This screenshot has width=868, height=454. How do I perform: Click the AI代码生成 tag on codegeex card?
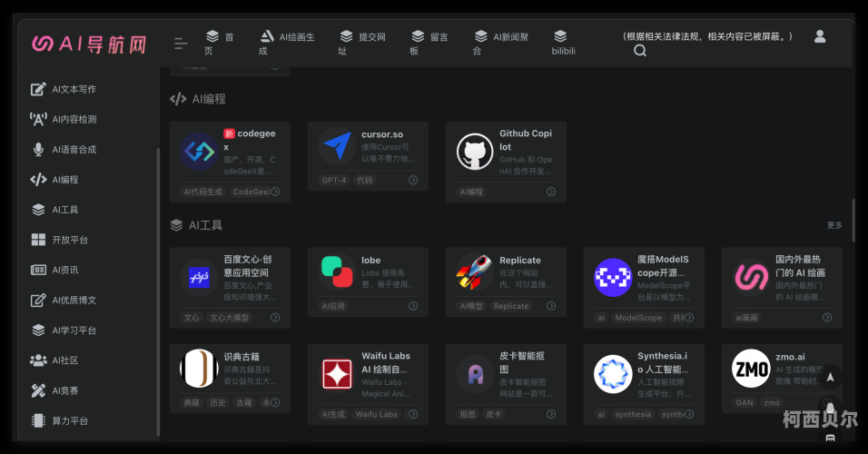[203, 192]
